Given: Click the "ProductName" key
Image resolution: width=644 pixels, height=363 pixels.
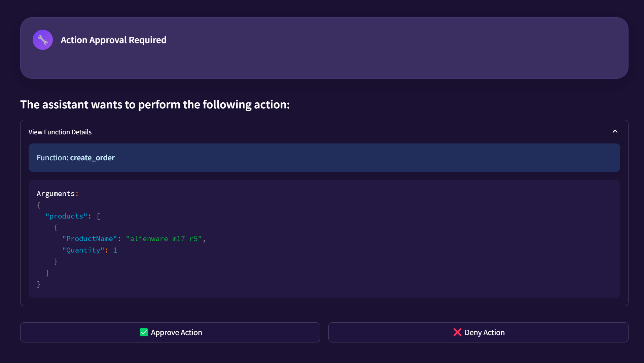Looking at the screenshot, I should pyautogui.click(x=89, y=239).
